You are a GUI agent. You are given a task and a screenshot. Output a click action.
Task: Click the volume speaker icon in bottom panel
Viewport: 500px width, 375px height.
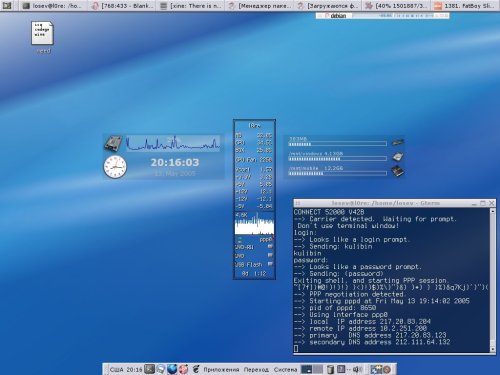(x=358, y=369)
